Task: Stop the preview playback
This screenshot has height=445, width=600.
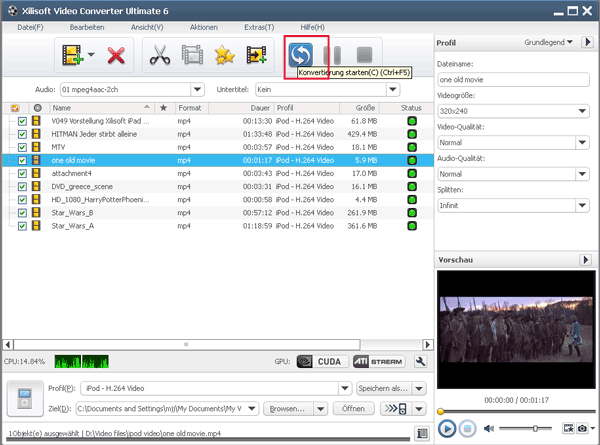Action: pyautogui.click(x=467, y=428)
